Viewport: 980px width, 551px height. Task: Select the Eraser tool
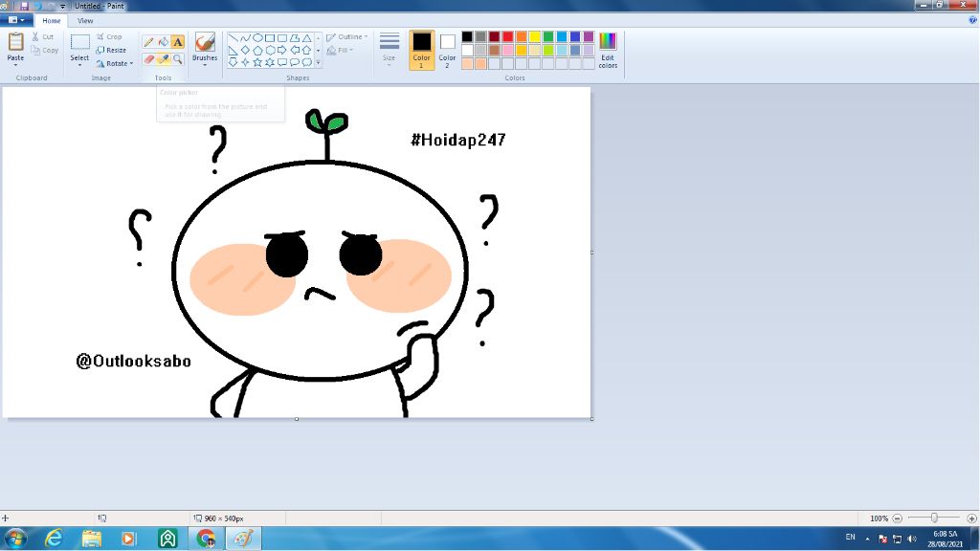point(148,59)
